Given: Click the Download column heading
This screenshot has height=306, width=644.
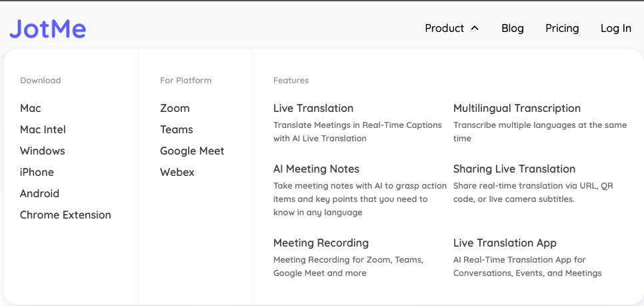Looking at the screenshot, I should 40,80.
